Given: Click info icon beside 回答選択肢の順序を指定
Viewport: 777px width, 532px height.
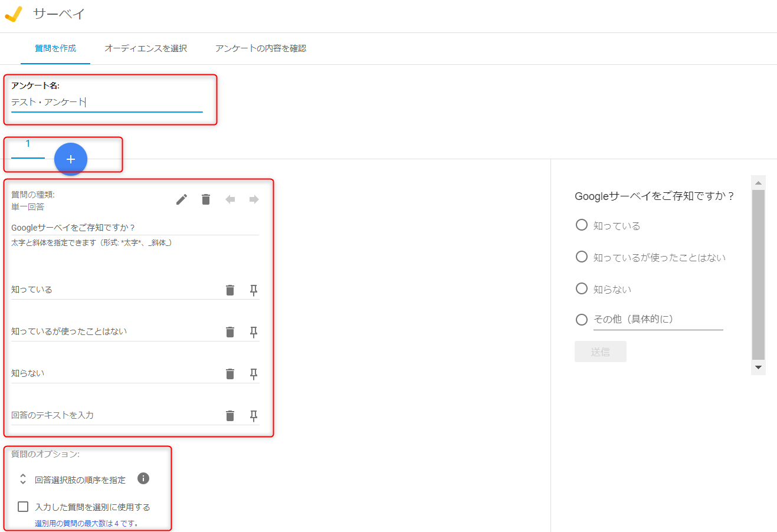Looking at the screenshot, I should [143, 478].
